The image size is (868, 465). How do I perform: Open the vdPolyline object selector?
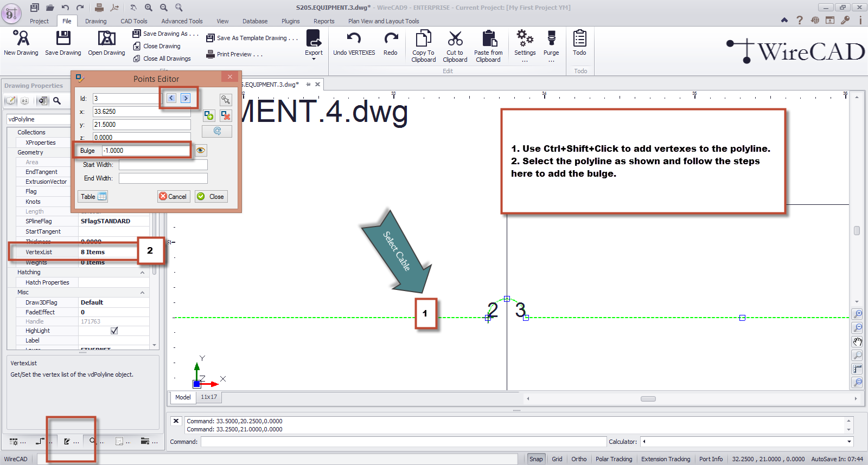39,119
